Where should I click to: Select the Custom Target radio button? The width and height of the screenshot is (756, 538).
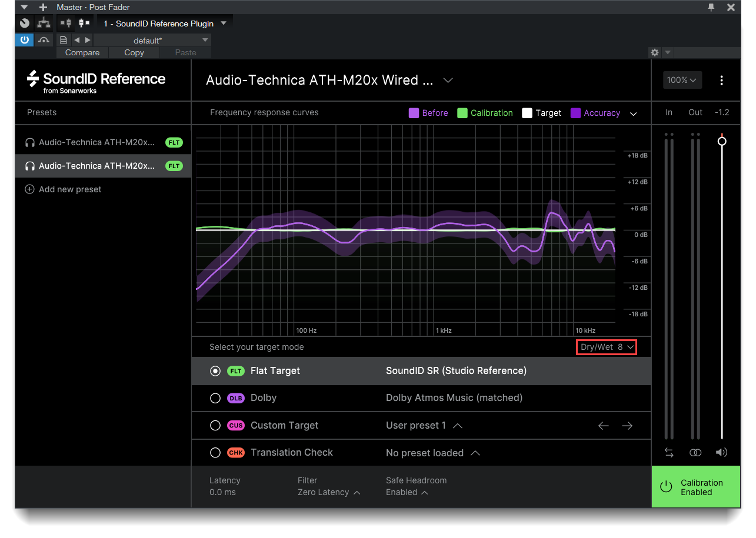coord(215,425)
